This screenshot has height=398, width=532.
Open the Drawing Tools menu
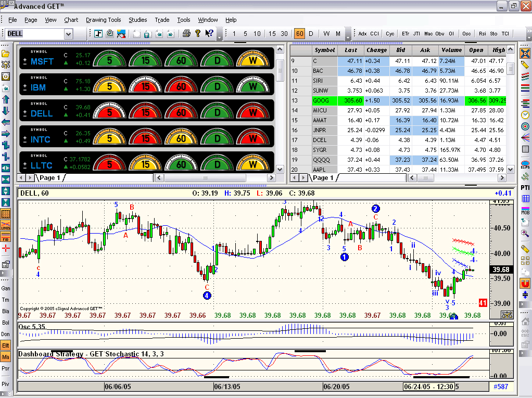coord(103,20)
